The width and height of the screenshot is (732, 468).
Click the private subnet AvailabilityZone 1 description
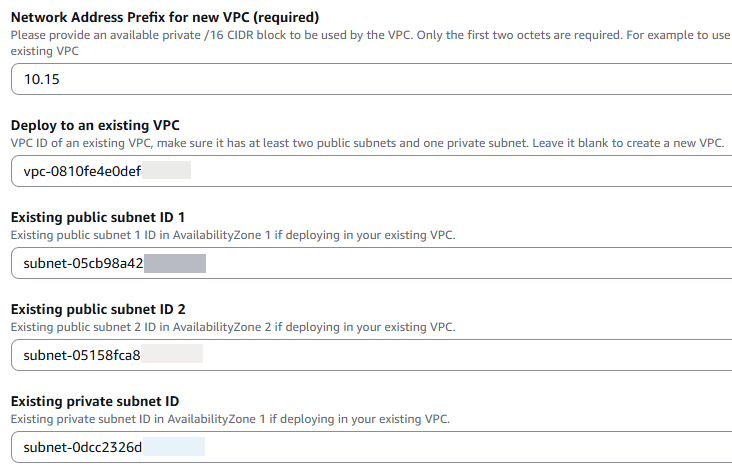click(229, 418)
